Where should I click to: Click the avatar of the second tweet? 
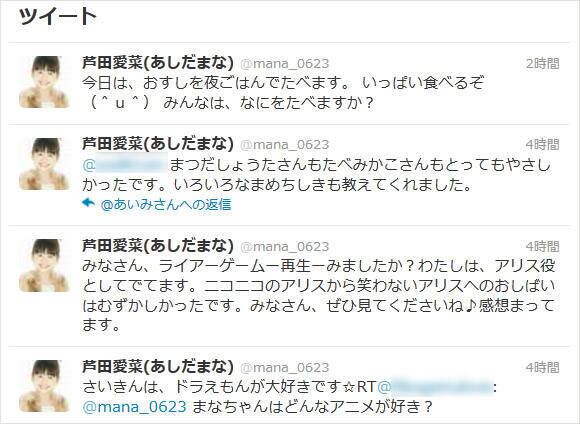tap(45, 164)
